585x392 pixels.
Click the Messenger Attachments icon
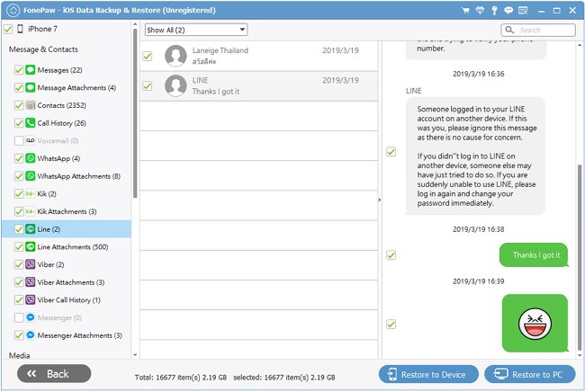[31, 335]
